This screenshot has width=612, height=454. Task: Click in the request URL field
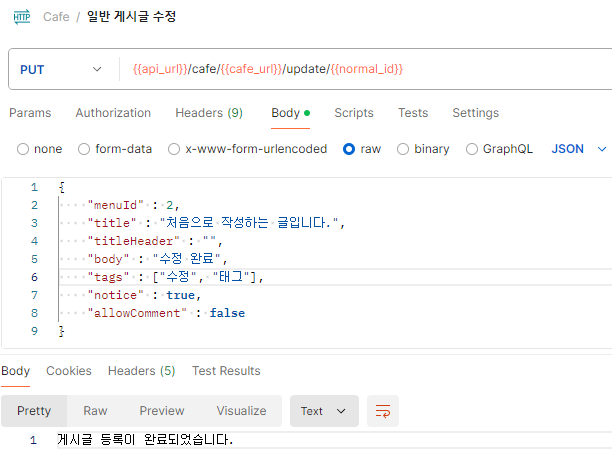[x=367, y=69]
